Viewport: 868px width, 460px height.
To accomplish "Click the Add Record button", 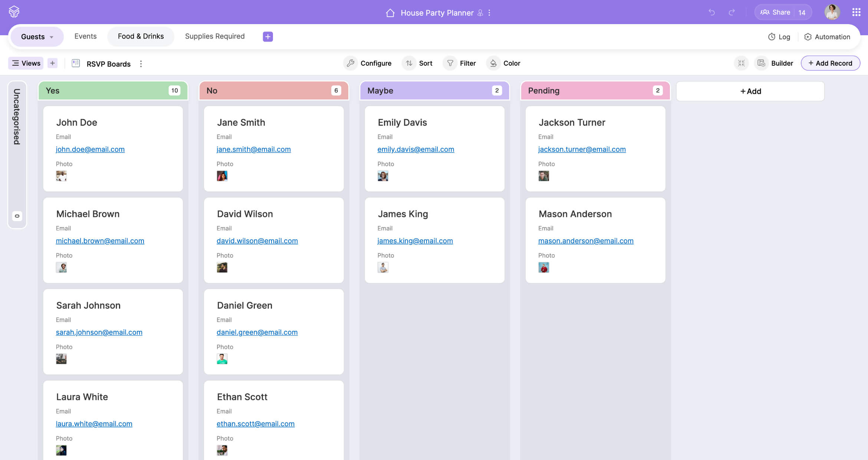I will click(x=830, y=63).
